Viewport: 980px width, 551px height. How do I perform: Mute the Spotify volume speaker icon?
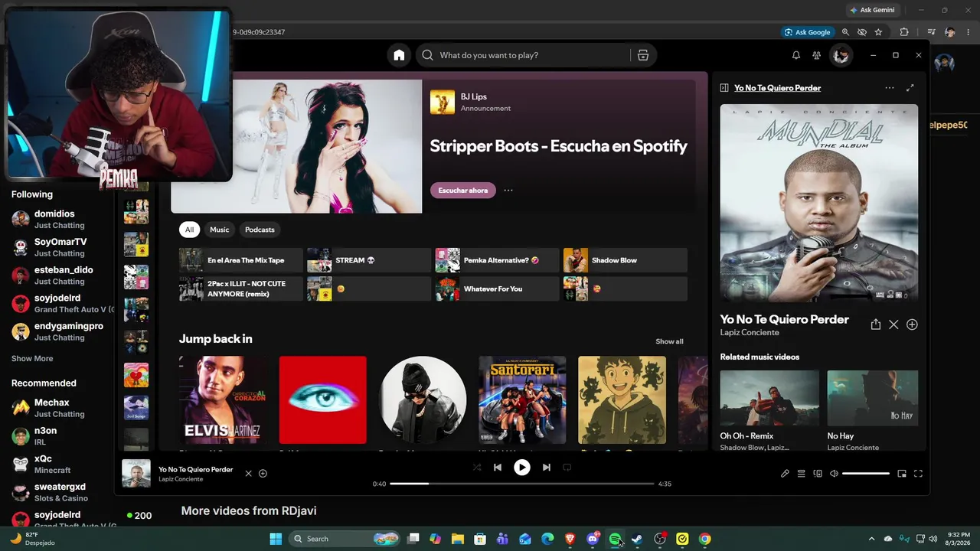pyautogui.click(x=835, y=474)
